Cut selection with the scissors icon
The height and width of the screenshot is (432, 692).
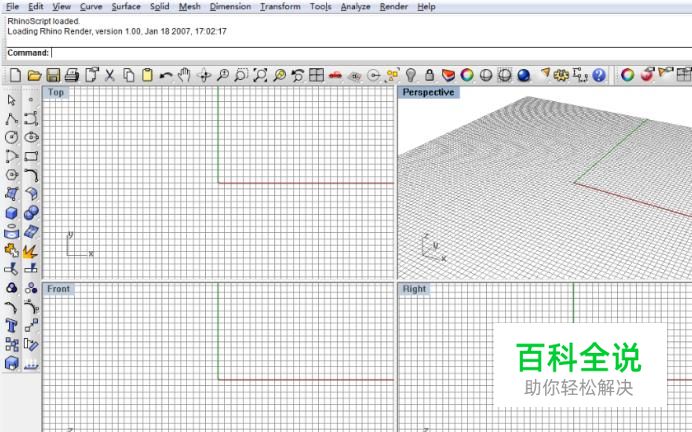point(109,75)
